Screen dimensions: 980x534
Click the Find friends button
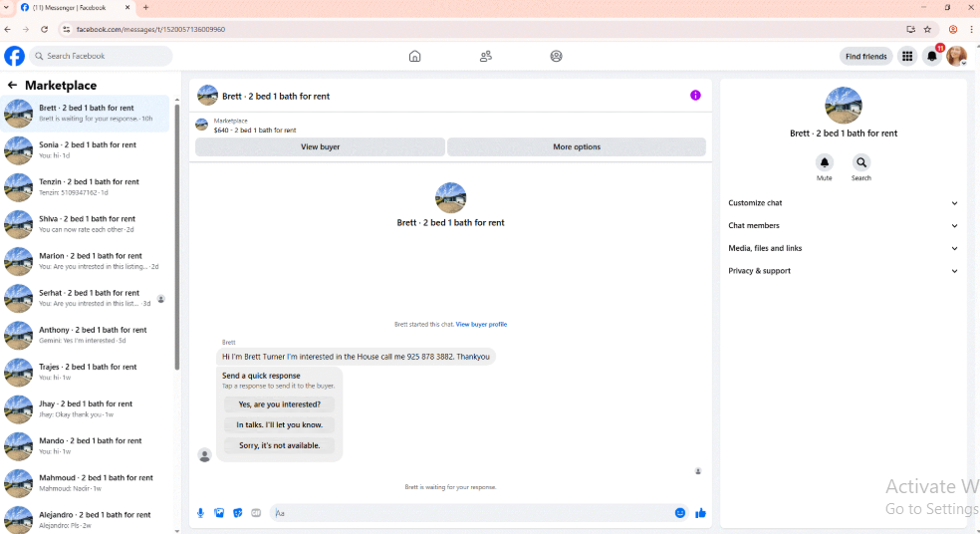point(865,56)
